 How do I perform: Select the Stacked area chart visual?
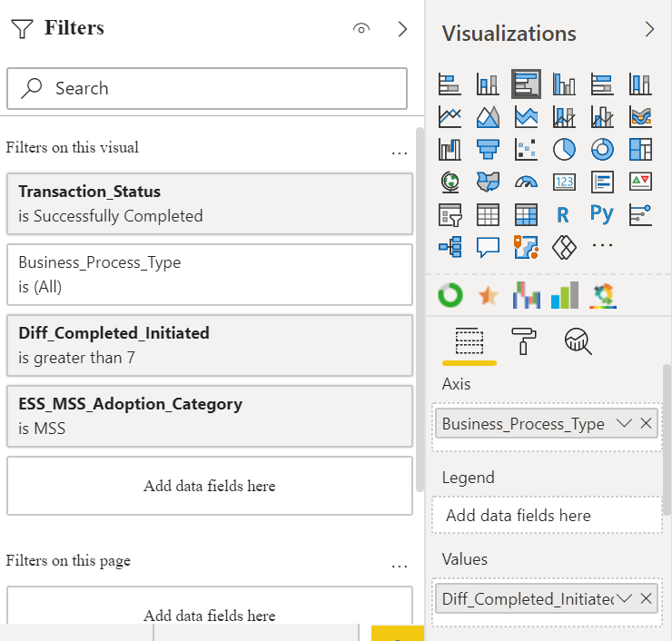(x=526, y=116)
